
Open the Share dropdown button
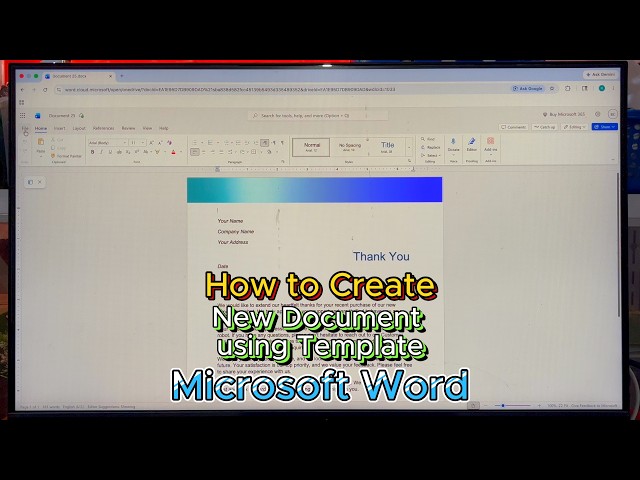(x=605, y=127)
